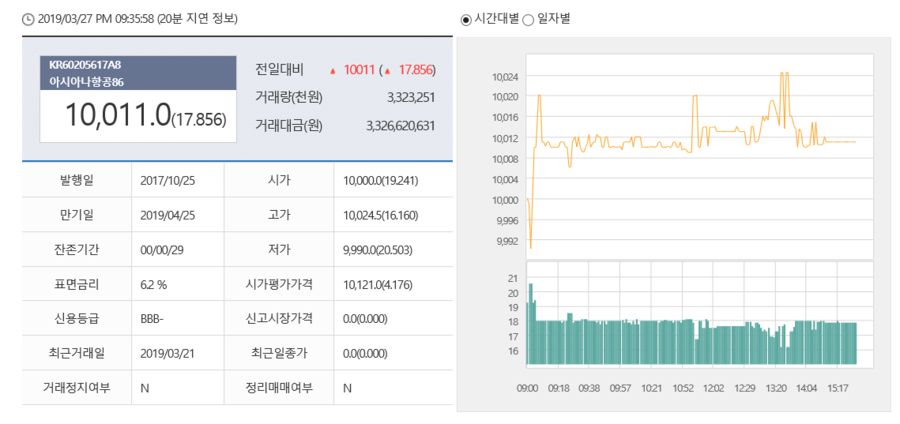Click the red up-triangle before 10011
This screenshot has height=424, width=900.
pos(332,71)
